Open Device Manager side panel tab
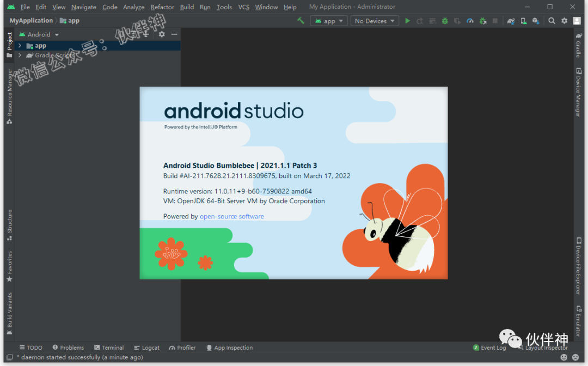Screen dimensions: 588x366 click(x=579, y=93)
